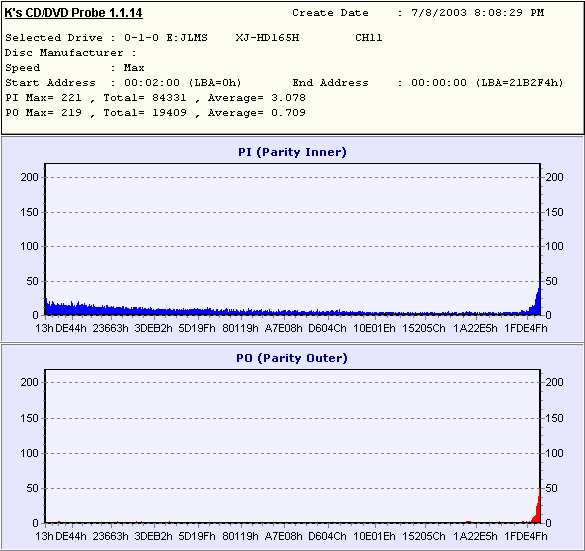Click the 1A22E5h axis label on PO chart
The image size is (585, 551).
[475, 536]
